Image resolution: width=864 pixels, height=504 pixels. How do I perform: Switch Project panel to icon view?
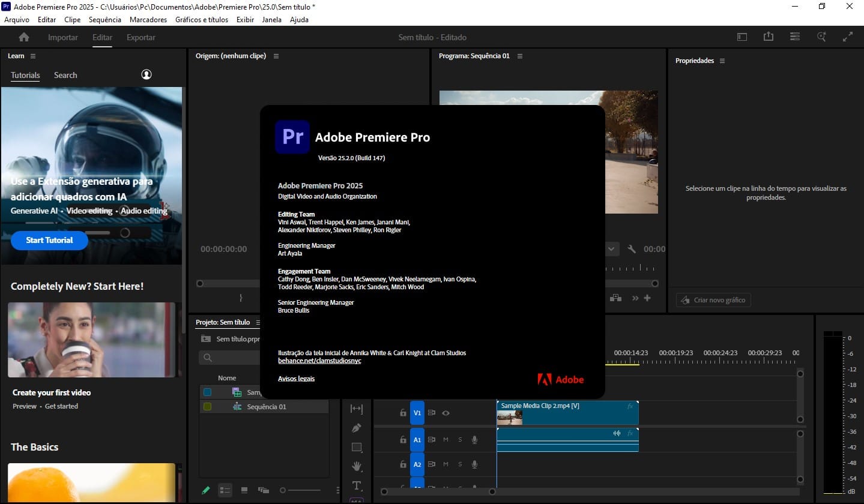click(244, 490)
